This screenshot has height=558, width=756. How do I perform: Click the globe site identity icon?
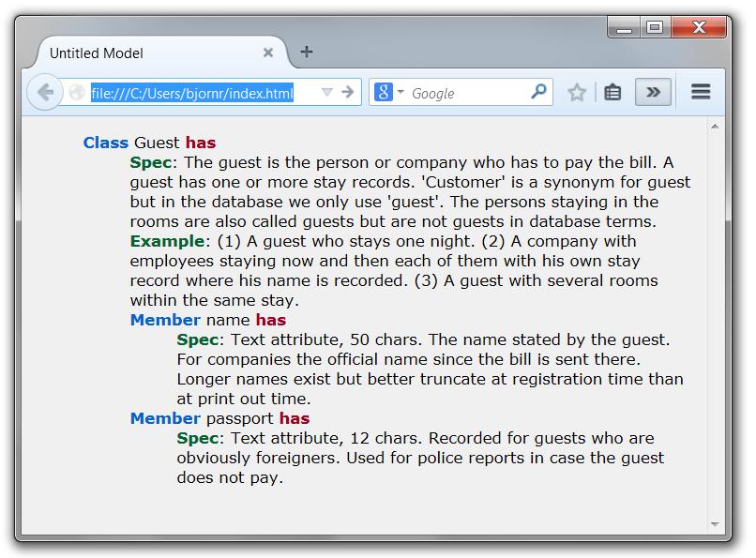(76, 92)
